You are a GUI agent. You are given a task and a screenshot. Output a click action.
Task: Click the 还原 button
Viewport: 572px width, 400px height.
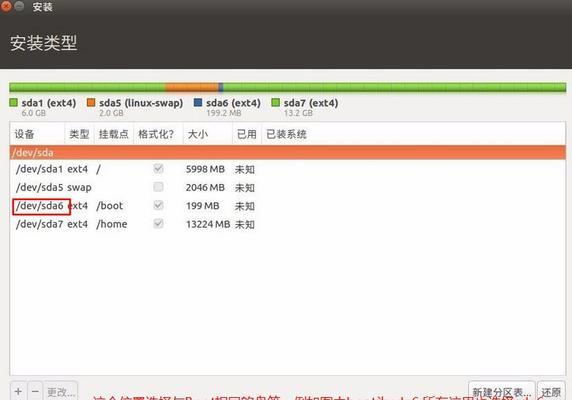point(551,391)
